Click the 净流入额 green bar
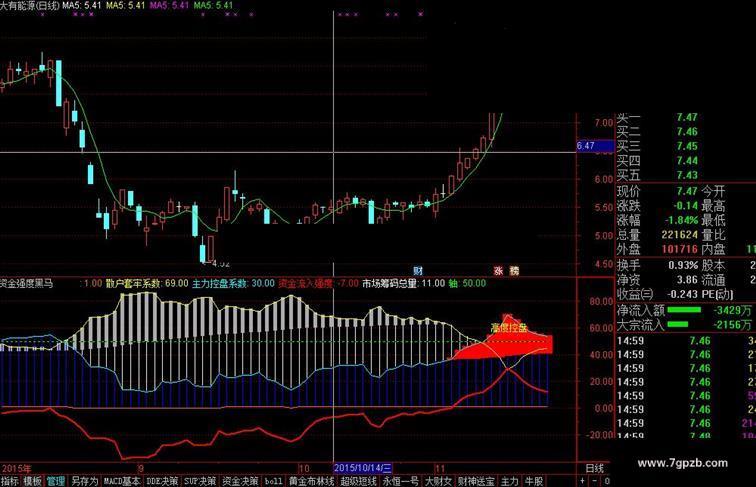This screenshot has height=487, width=756. (x=684, y=310)
